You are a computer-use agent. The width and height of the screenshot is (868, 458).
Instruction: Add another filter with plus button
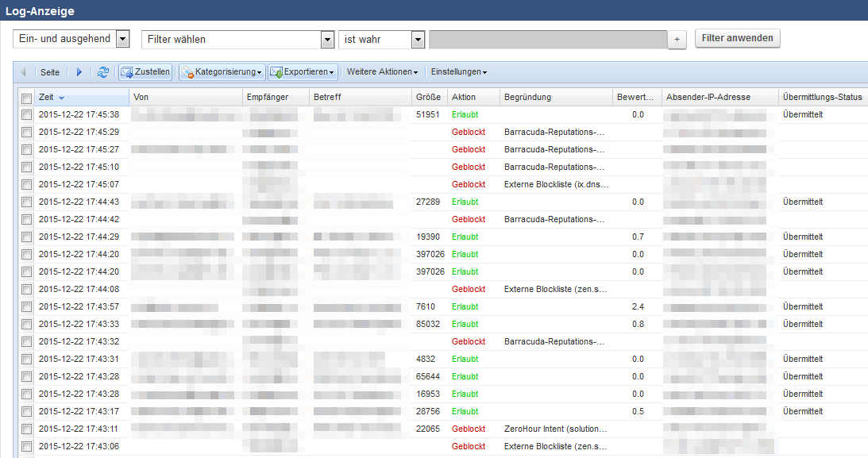coord(677,40)
